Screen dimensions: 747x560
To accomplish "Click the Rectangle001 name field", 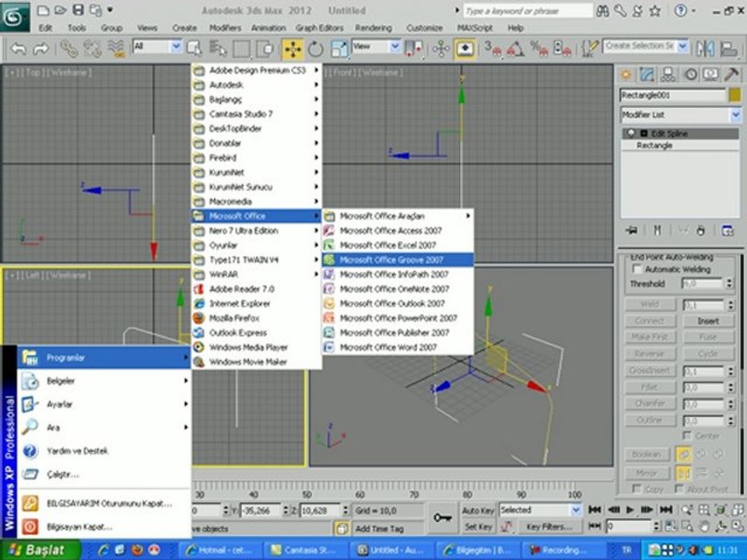I will coord(672,95).
